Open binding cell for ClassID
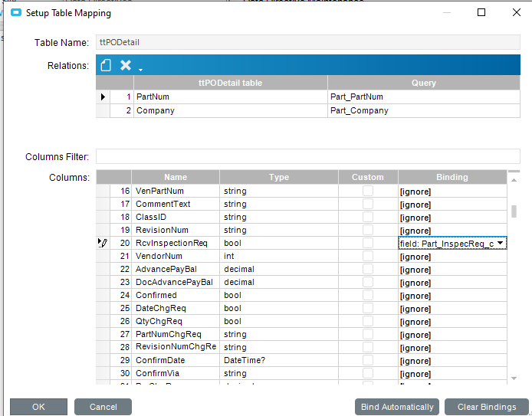The width and height of the screenshot is (532, 416). [452, 218]
